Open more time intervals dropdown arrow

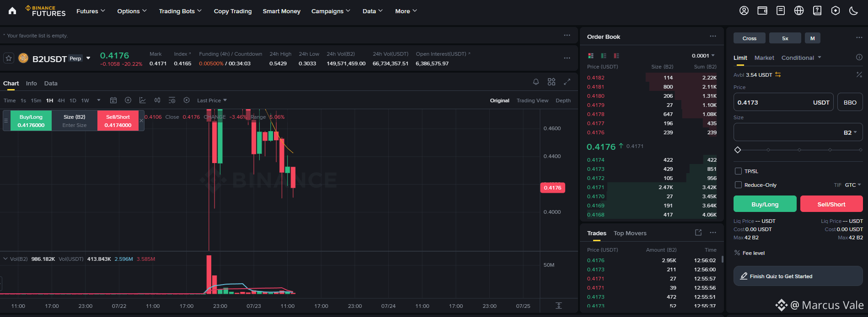(x=99, y=100)
